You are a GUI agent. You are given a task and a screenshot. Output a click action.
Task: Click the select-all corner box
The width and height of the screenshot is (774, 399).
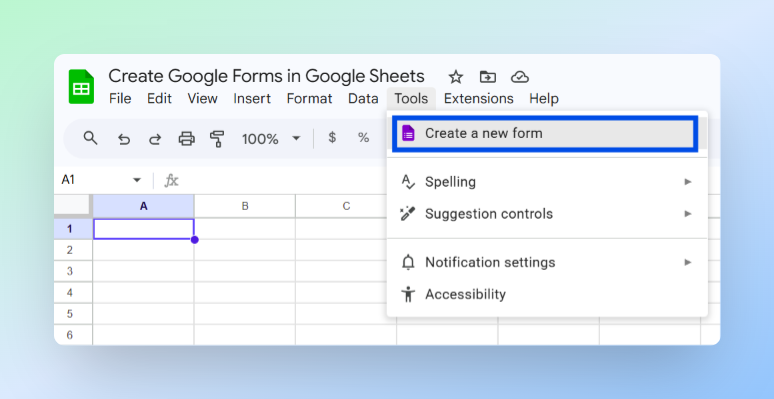(x=72, y=205)
